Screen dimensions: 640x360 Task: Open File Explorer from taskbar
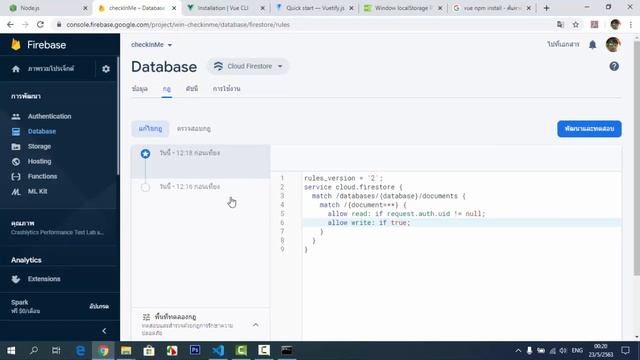126,351
